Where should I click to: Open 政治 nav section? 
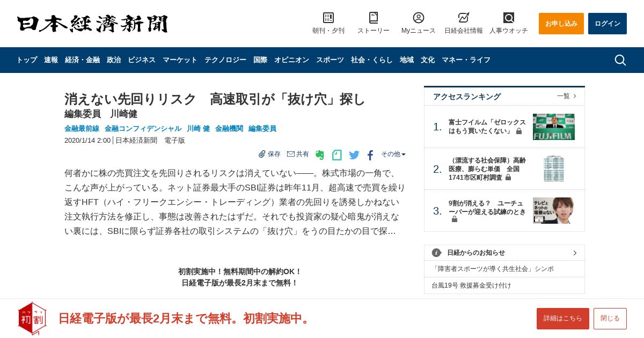[114, 60]
